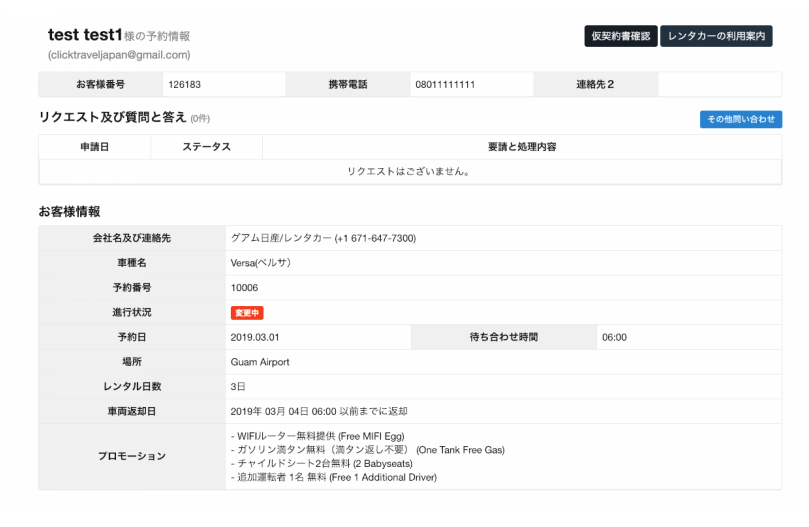This screenshot has width=809, height=527.
Task: Click customer number 126183 field
Action: click(x=224, y=85)
